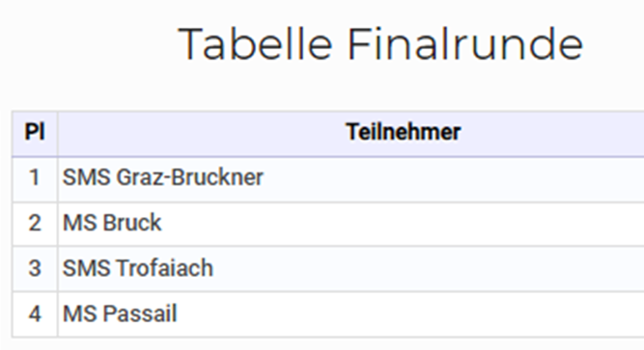This screenshot has width=644, height=350.
Task: Click the SMS prefix of Trofaiach row
Action: coord(87,268)
